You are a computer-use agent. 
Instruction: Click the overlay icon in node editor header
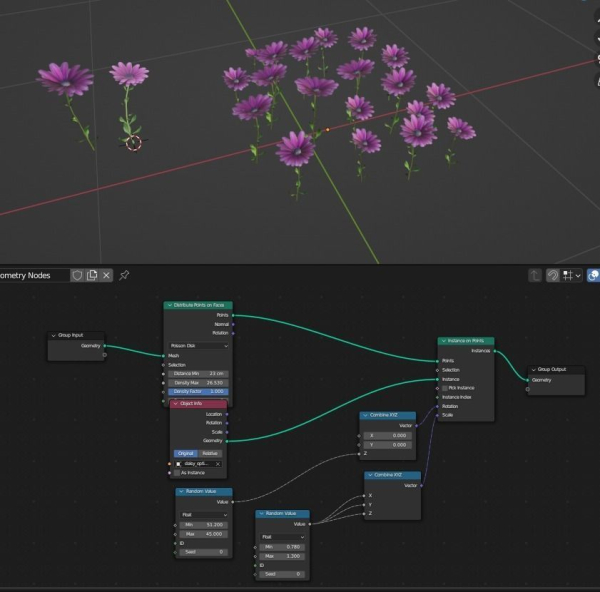coord(593,275)
